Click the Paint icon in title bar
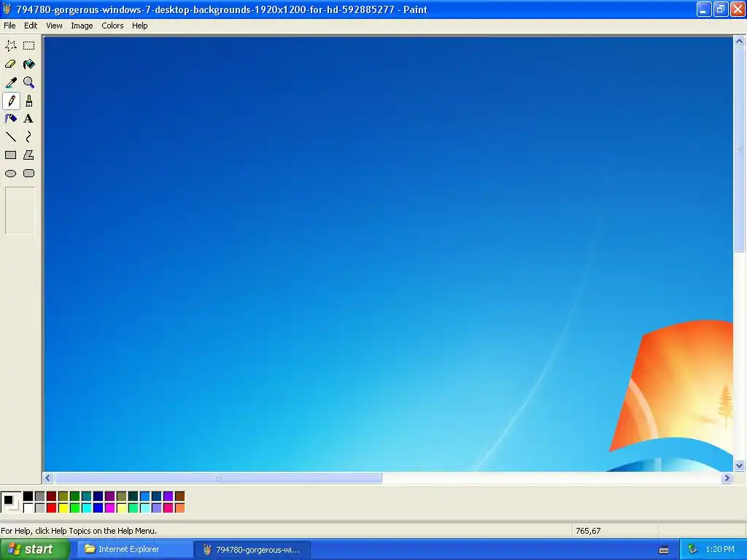 coord(7,9)
